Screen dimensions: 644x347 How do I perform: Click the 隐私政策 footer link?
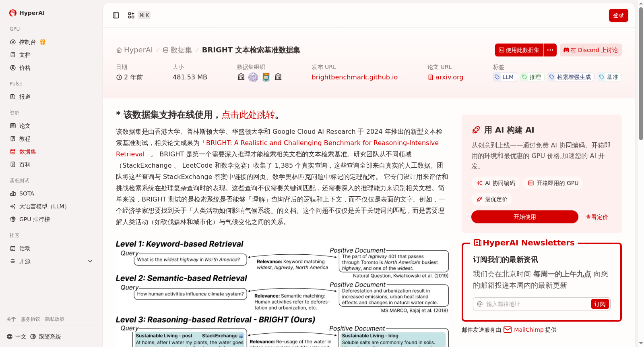pyautogui.click(x=55, y=319)
